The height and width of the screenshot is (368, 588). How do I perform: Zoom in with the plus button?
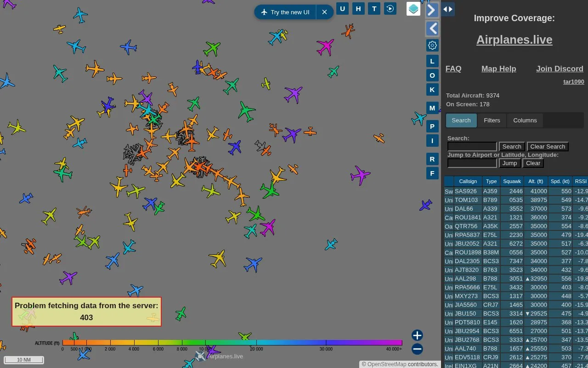(417, 335)
